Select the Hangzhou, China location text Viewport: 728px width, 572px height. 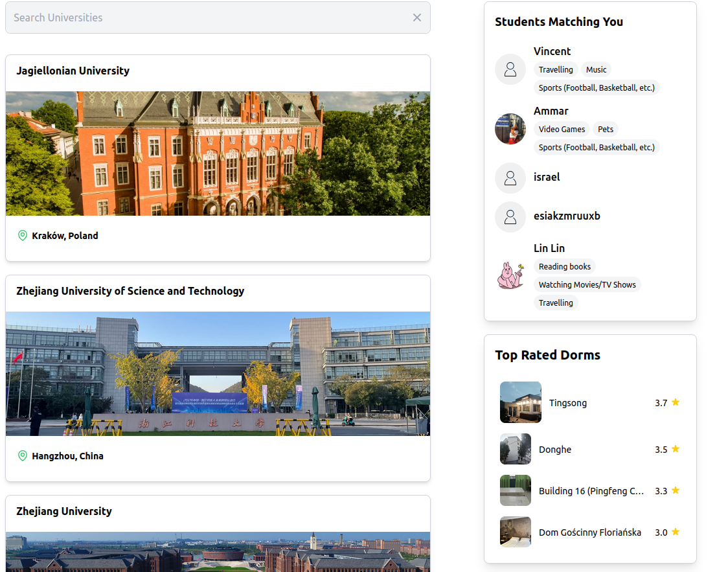point(68,456)
